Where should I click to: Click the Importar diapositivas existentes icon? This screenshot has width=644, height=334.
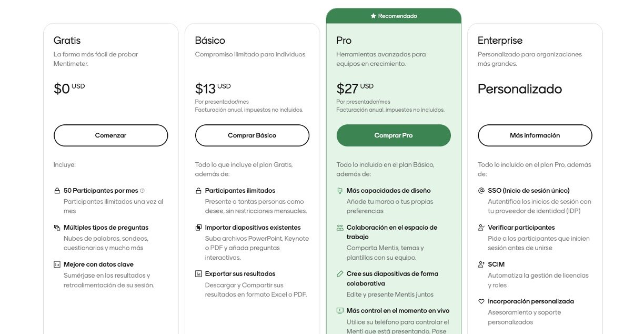point(198,228)
